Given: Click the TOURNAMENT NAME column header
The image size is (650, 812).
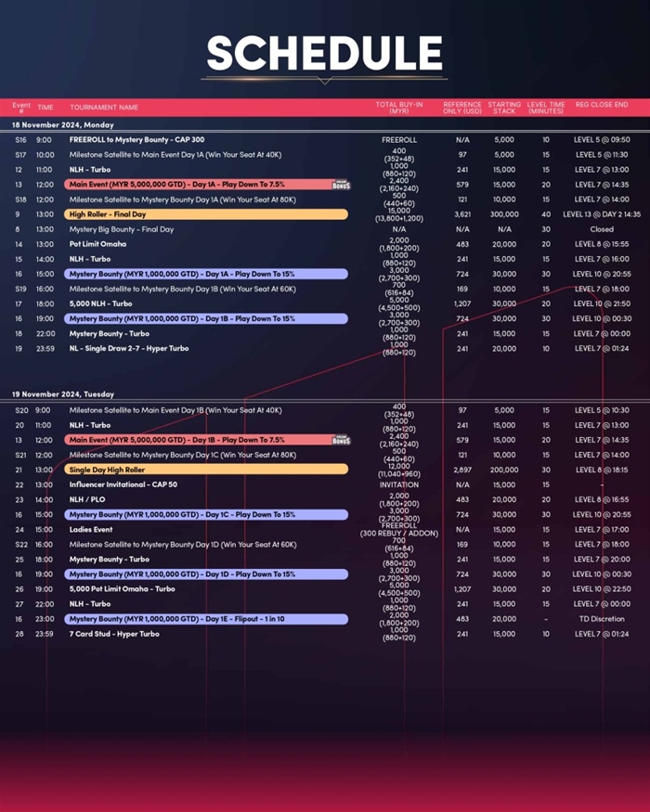Looking at the screenshot, I should (104, 108).
